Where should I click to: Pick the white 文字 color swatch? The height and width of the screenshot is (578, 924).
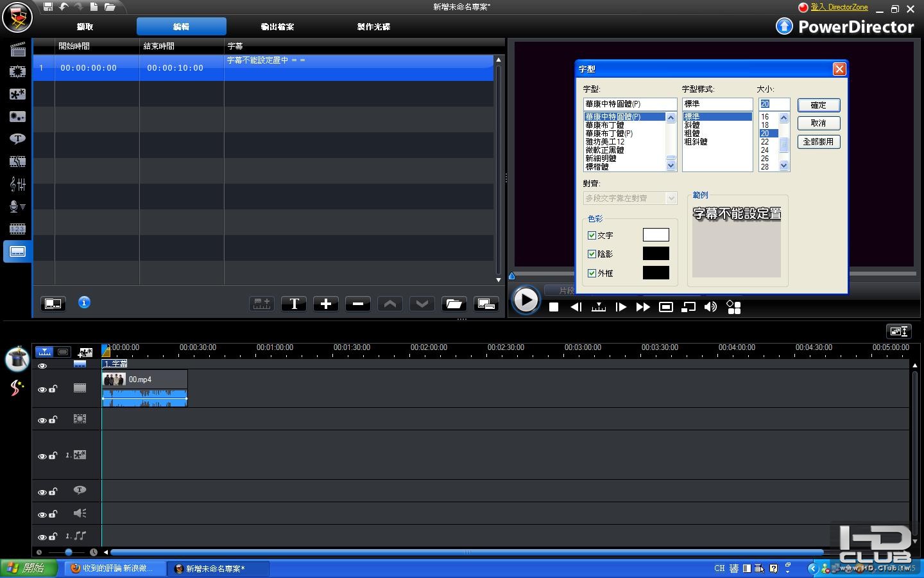click(x=656, y=235)
